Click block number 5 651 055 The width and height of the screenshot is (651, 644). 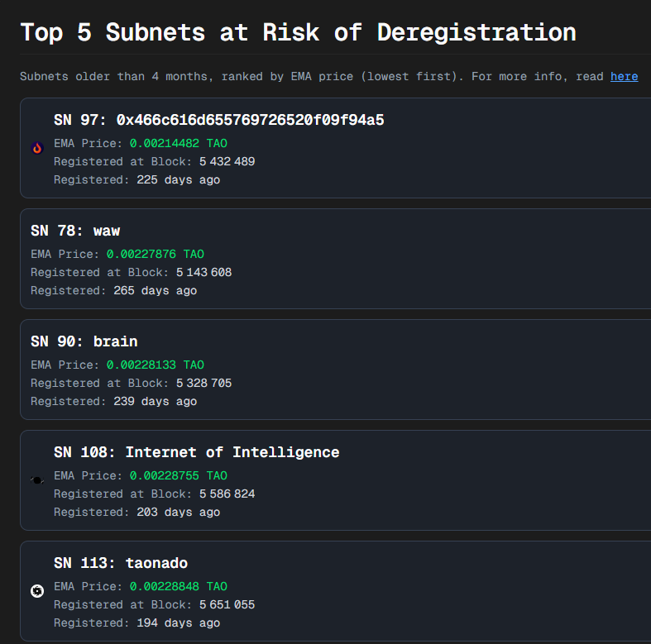click(227, 604)
